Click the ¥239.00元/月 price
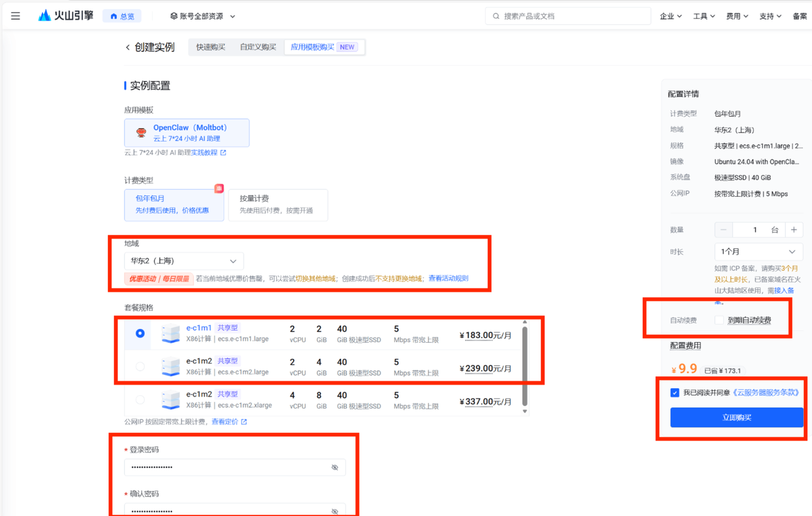812x516 pixels. click(485, 369)
